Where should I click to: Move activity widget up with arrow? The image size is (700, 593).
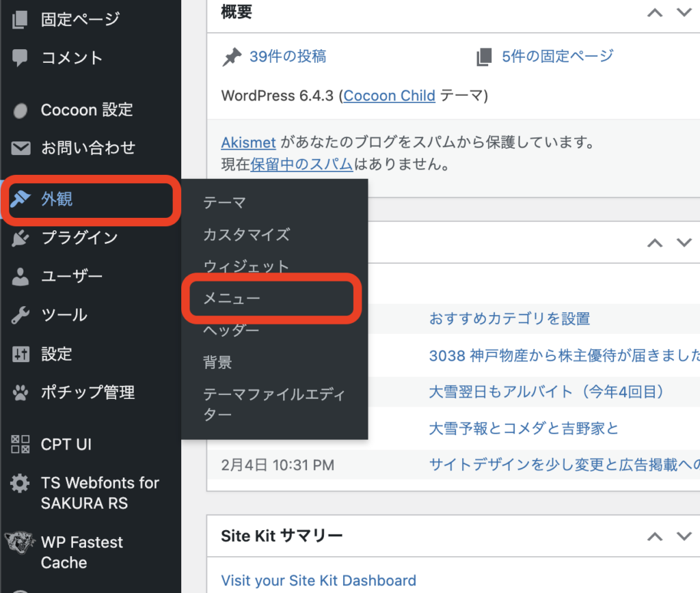point(655,243)
